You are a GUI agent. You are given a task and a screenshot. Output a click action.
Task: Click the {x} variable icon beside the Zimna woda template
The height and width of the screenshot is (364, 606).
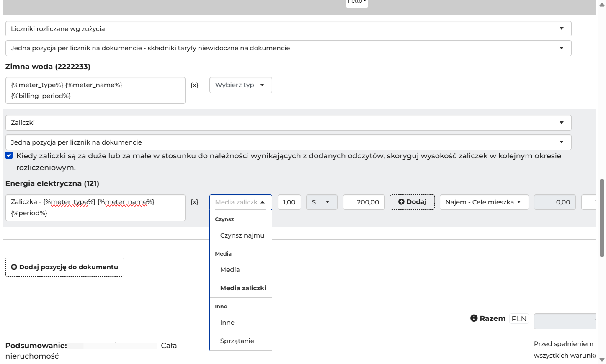tap(194, 85)
